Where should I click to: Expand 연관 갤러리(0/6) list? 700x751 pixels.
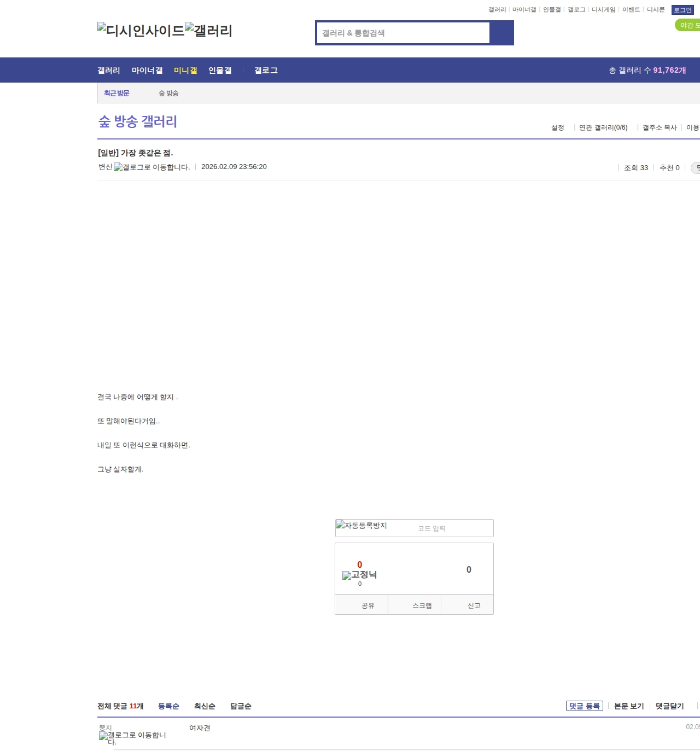click(603, 127)
